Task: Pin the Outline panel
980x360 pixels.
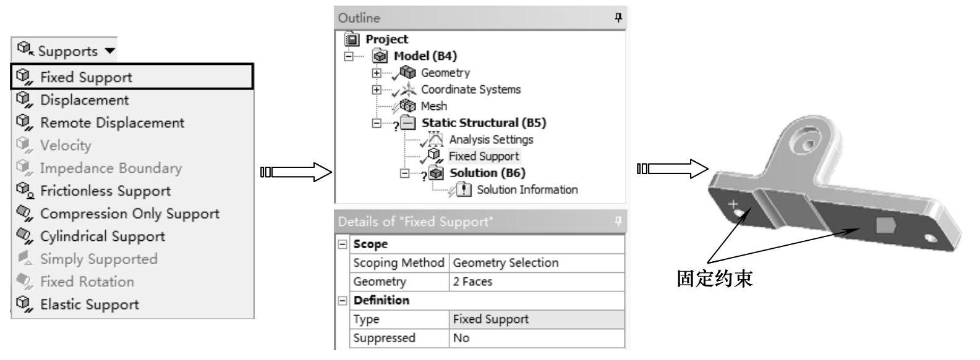Action: 618,18
